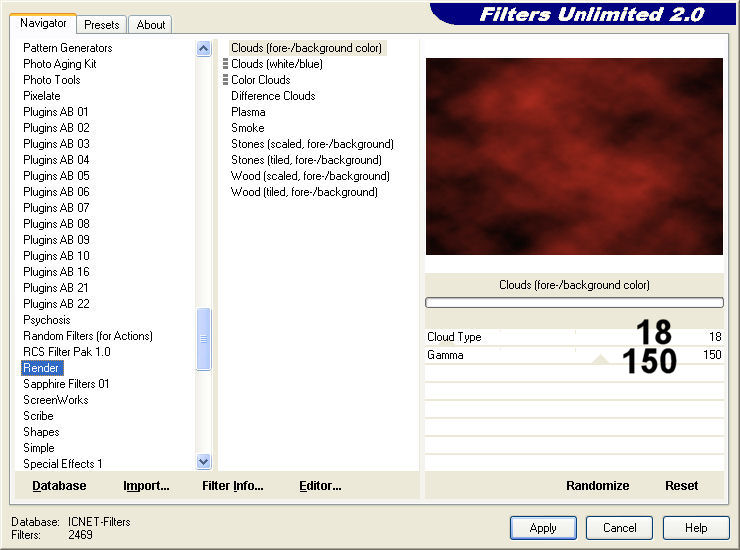740x550 pixels.
Task: Cancel the Filters Unlimited dialog
Action: (x=620, y=528)
